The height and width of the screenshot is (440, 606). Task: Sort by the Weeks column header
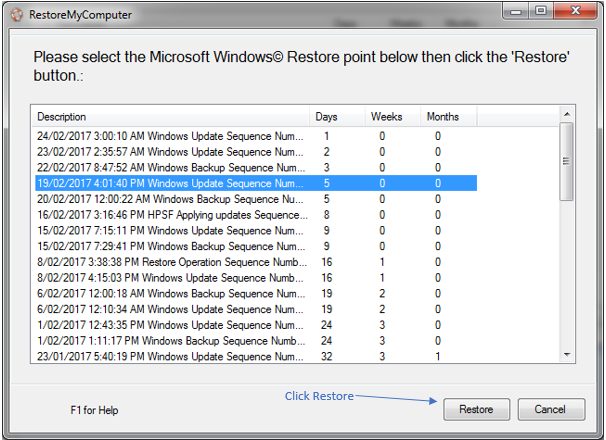pyautogui.click(x=393, y=117)
